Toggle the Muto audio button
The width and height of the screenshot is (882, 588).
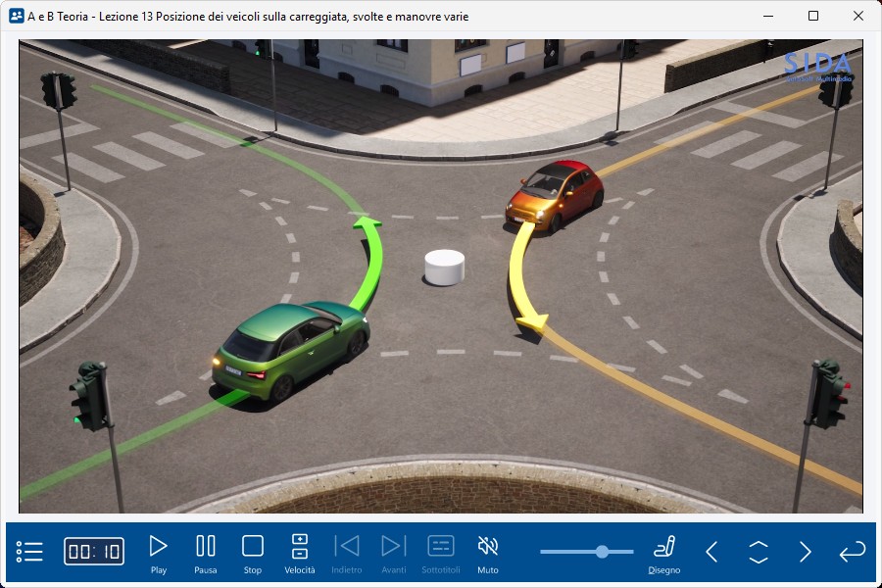point(487,553)
